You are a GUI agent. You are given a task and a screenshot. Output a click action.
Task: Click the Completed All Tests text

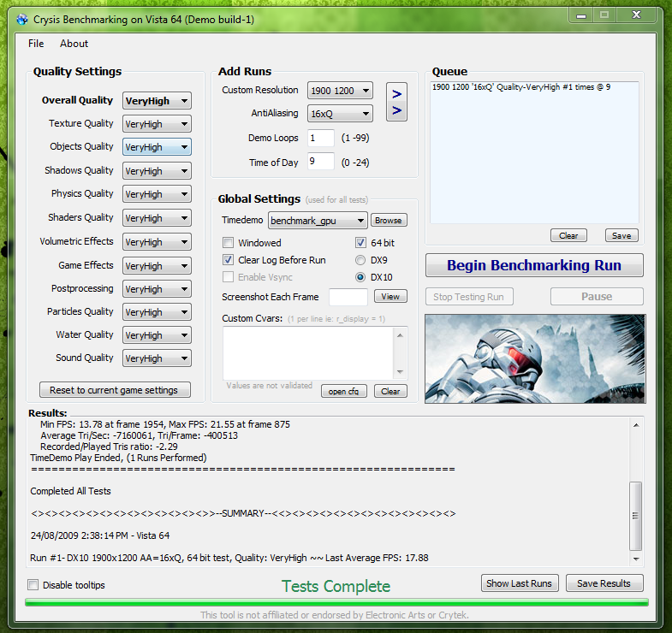[71, 491]
